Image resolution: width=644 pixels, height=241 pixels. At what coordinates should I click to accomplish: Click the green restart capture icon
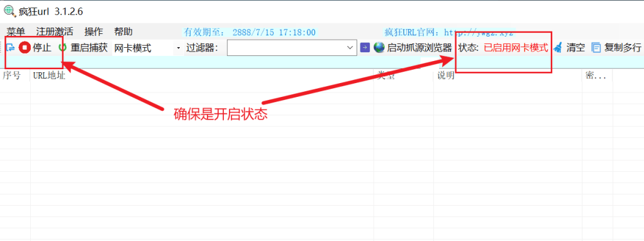click(x=63, y=48)
